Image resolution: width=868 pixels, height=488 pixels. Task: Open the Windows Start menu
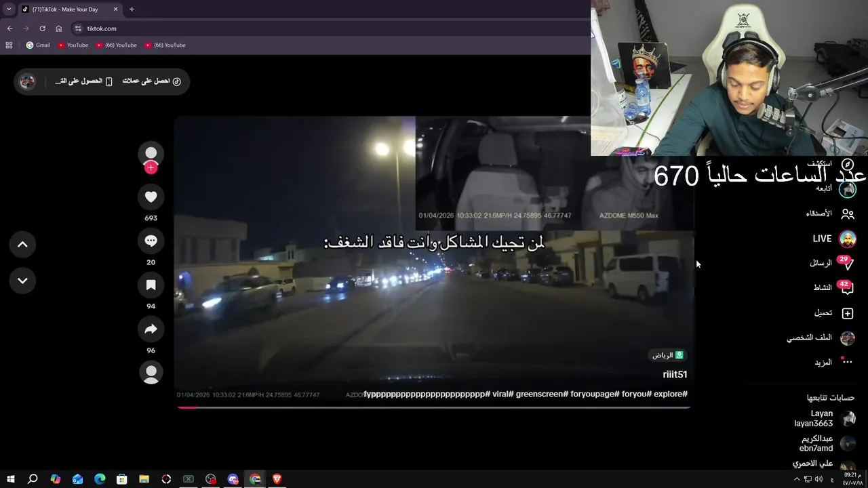pyautogui.click(x=10, y=479)
